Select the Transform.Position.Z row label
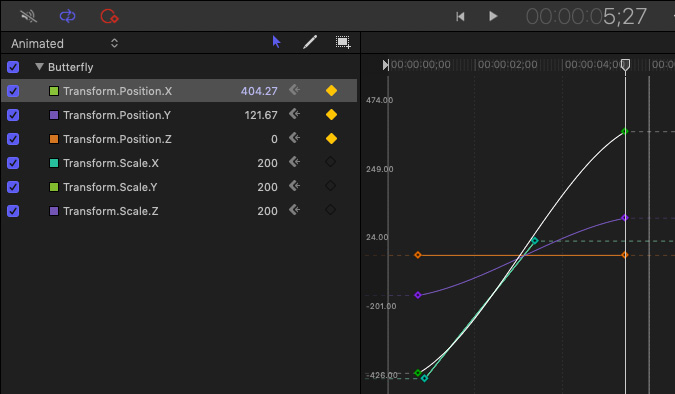The image size is (675, 394). [x=118, y=139]
